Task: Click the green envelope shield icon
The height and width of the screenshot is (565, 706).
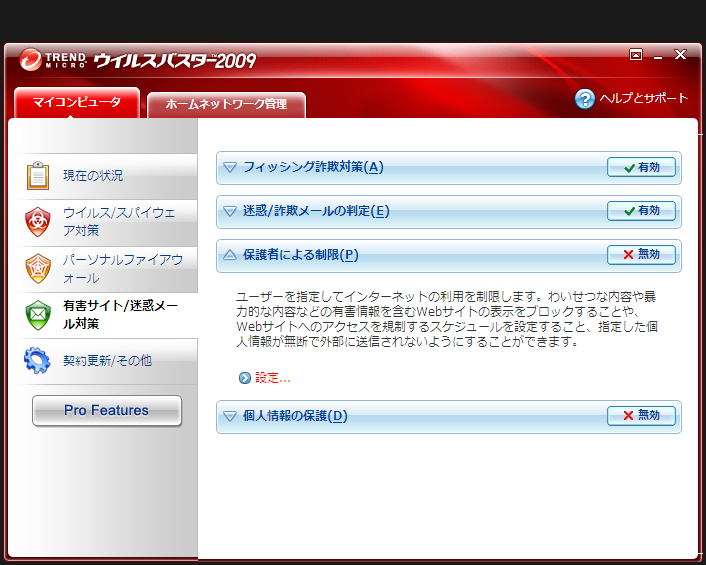Action: point(38,315)
